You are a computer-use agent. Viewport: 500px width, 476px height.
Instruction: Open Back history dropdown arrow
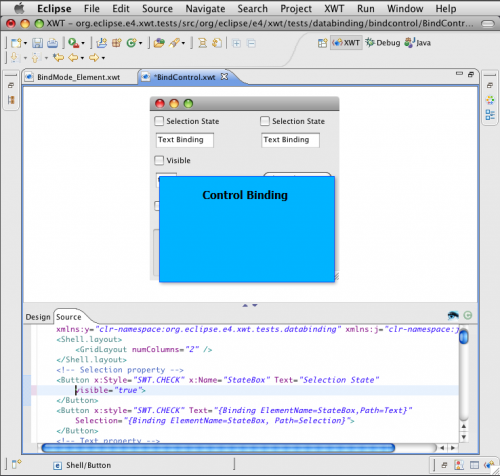(x=82, y=58)
